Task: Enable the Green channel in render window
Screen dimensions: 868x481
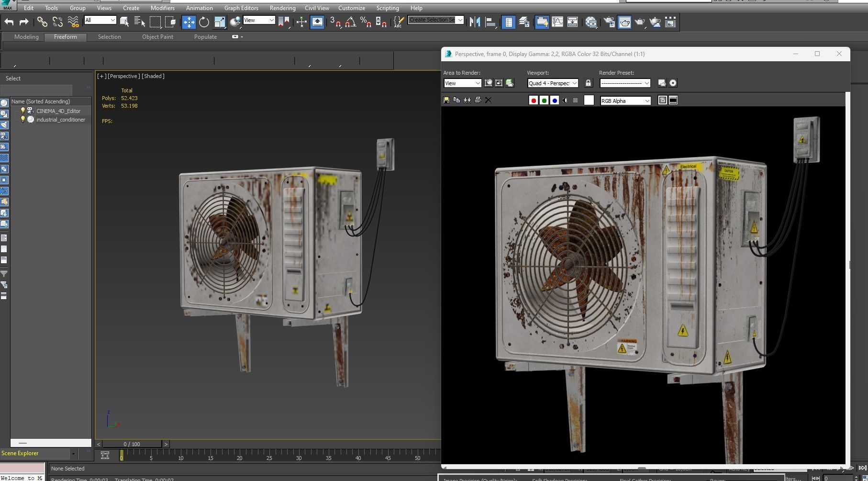Action: point(544,101)
